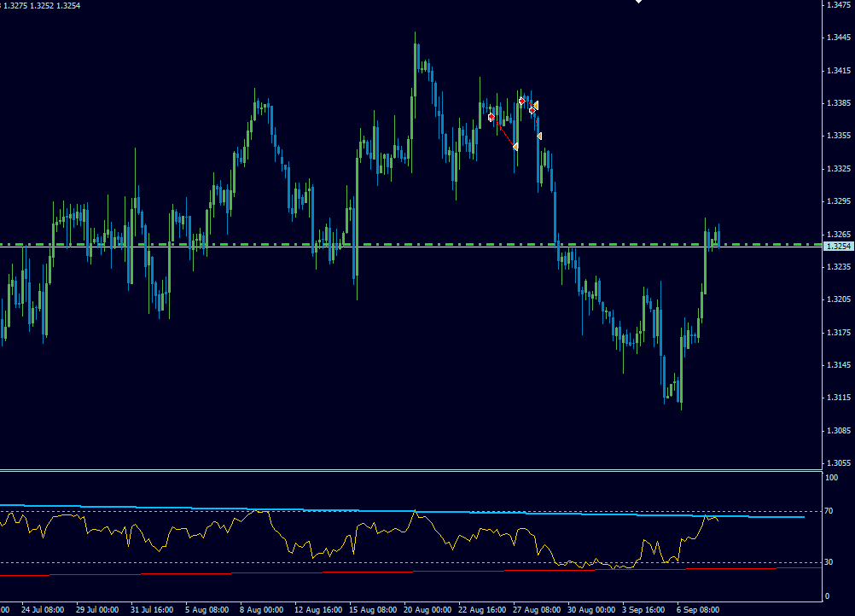Viewport: 855px width, 616px height.
Task: Select the lowest gold trade close arrow
Action: coord(515,147)
